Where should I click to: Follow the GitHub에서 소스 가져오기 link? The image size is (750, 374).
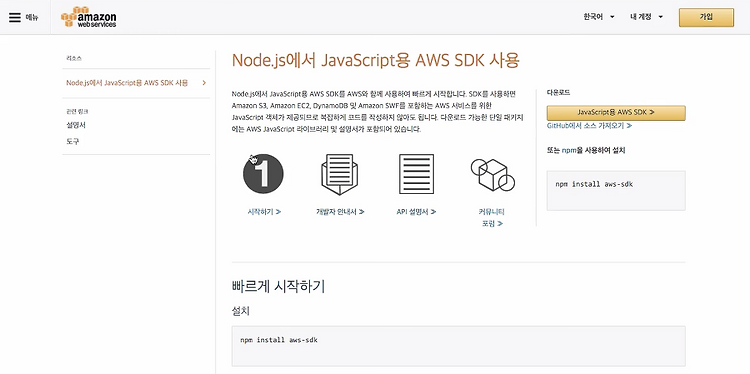click(x=589, y=126)
